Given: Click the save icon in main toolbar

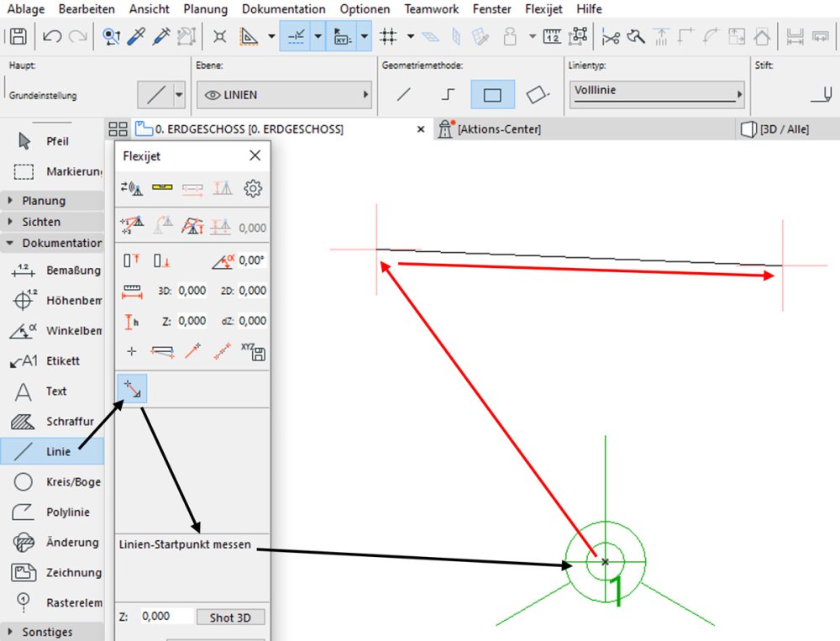Looking at the screenshot, I should coord(18,36).
